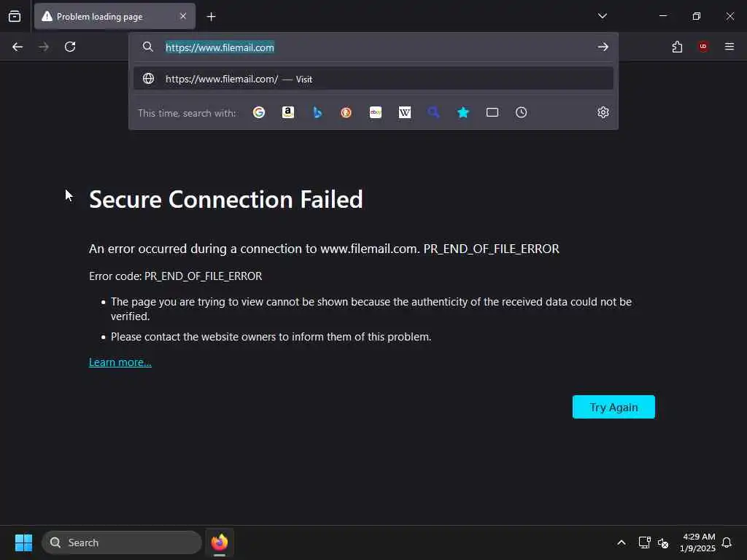Pick DuckDuckGo search shortcut

click(x=347, y=112)
